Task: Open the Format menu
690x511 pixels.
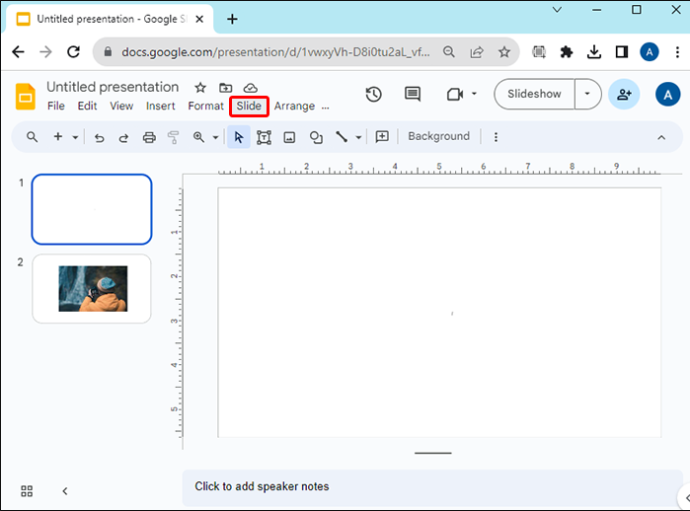Action: [206, 106]
